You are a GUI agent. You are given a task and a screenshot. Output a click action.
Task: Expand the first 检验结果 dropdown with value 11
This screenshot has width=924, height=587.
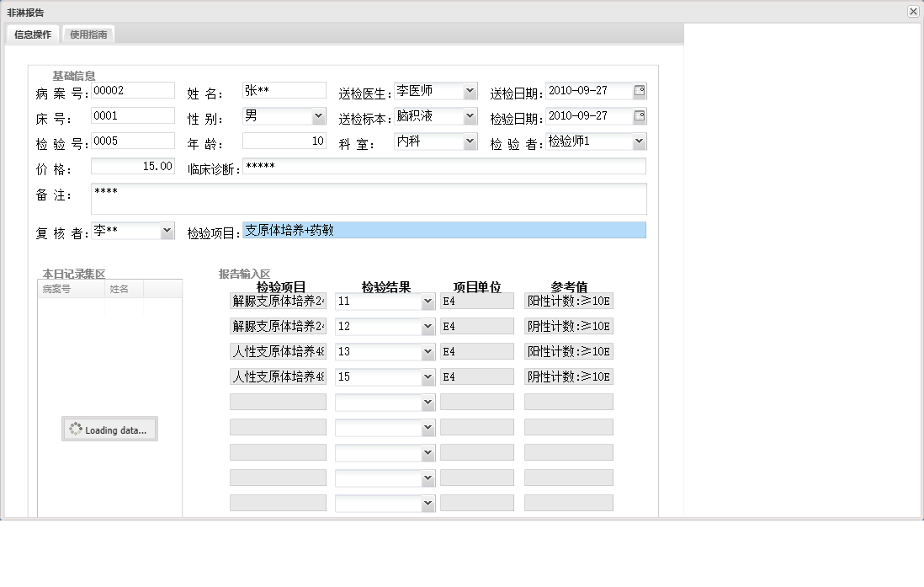click(x=429, y=301)
